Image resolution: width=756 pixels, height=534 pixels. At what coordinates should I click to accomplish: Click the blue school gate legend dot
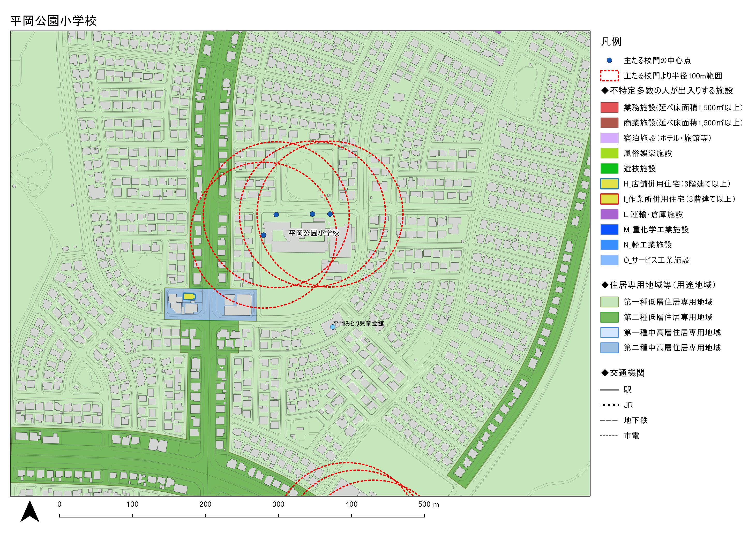click(x=609, y=60)
